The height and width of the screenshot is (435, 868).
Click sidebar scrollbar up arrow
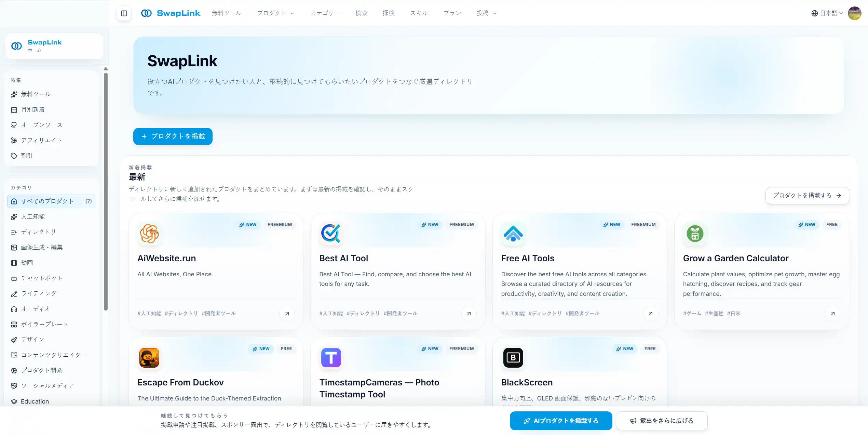[x=106, y=69]
